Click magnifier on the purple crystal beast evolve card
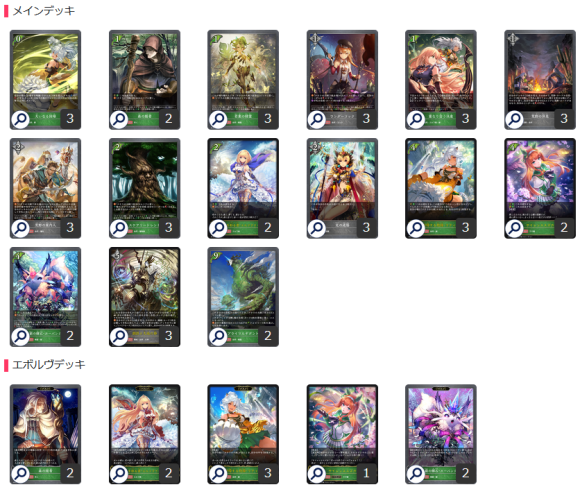 click(x=416, y=474)
